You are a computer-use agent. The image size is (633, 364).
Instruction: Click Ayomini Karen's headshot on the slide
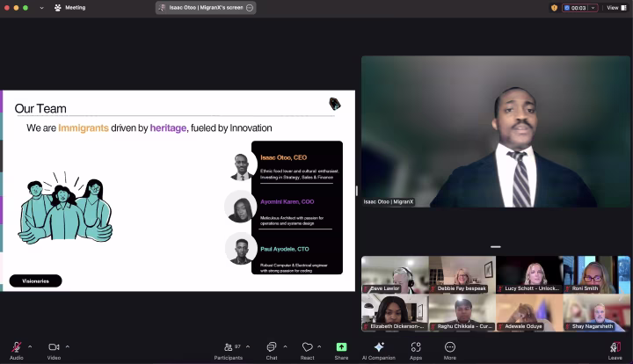(x=241, y=207)
